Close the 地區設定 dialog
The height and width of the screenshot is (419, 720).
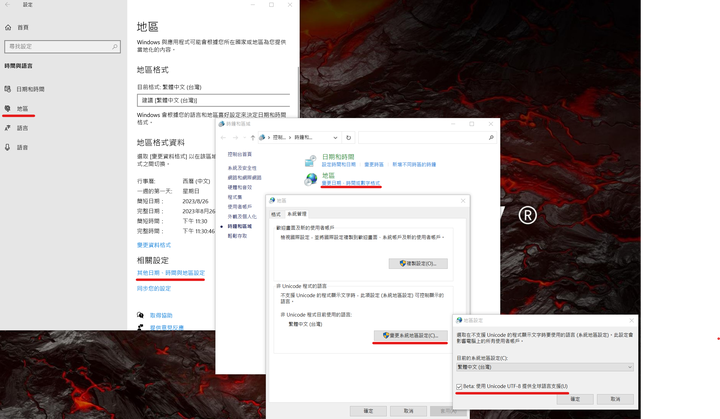tap(631, 320)
